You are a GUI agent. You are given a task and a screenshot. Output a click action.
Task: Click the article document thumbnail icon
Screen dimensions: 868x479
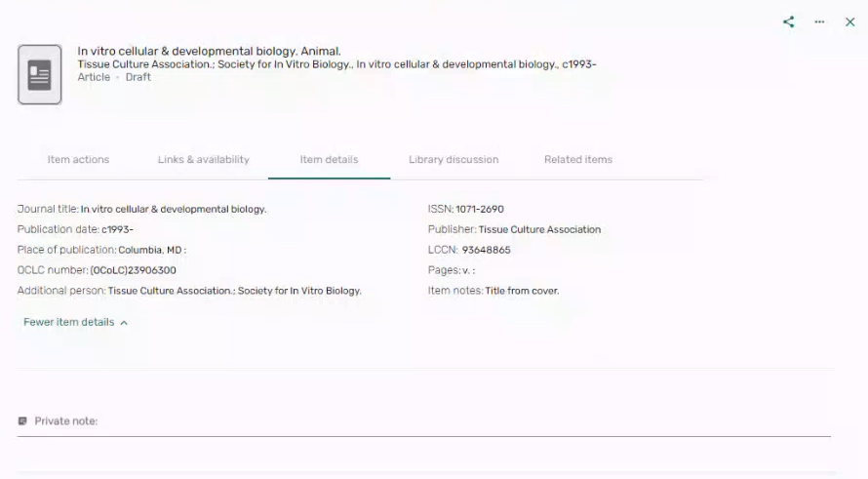click(39, 75)
